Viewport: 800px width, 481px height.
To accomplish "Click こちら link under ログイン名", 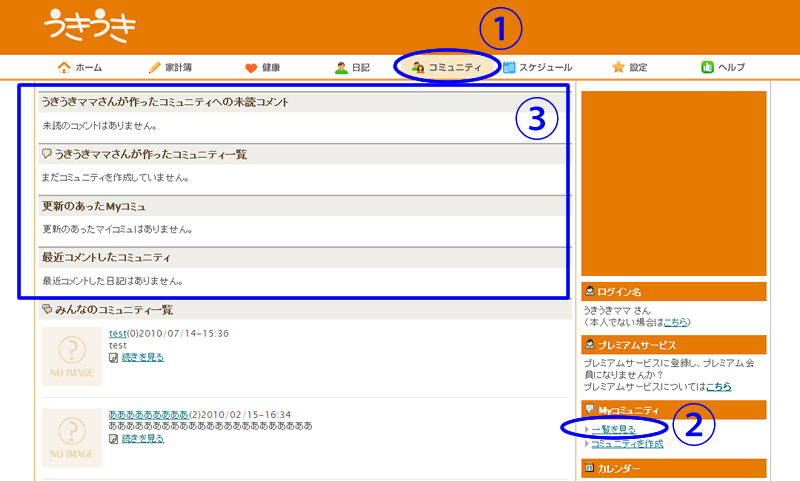I will point(676,322).
